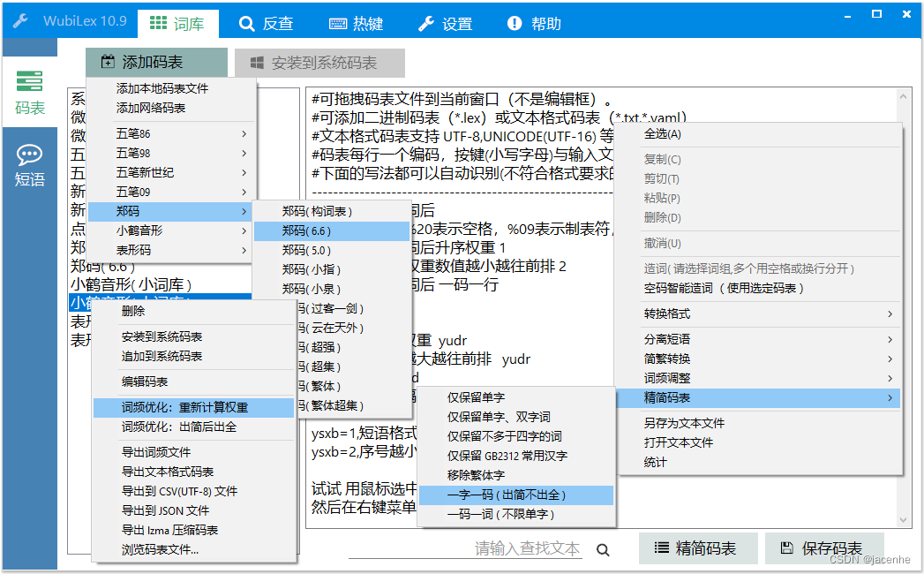Switch to the 短语 sidebar panel

tap(30, 163)
